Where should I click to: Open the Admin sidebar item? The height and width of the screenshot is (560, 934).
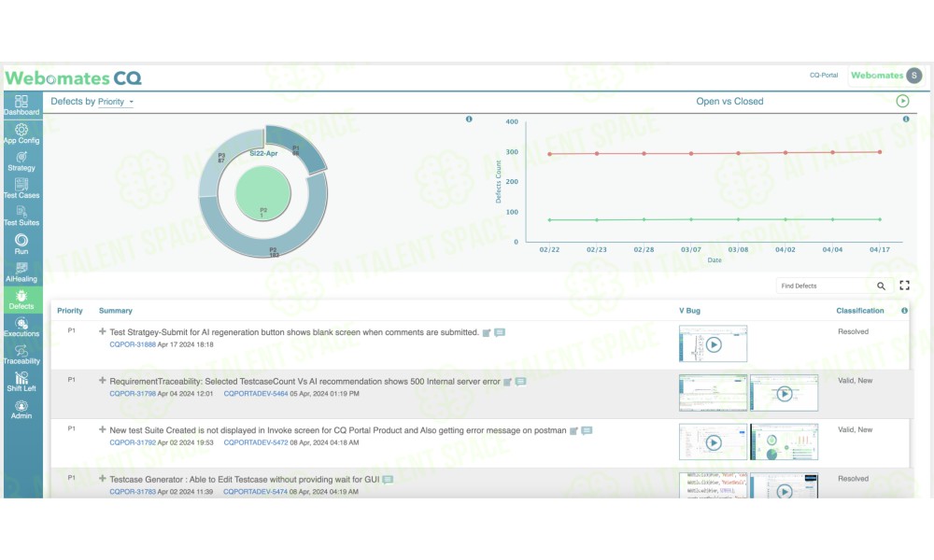pyautogui.click(x=21, y=410)
